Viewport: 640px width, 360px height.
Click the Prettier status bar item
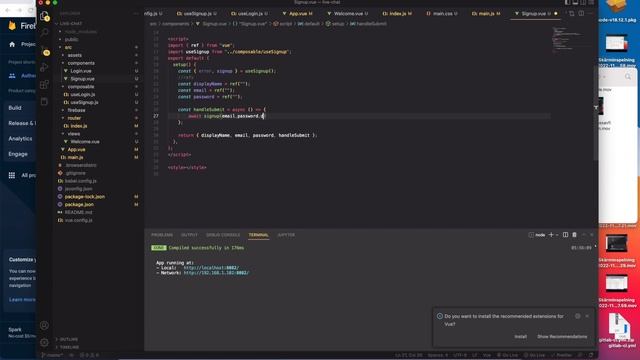coord(561,355)
